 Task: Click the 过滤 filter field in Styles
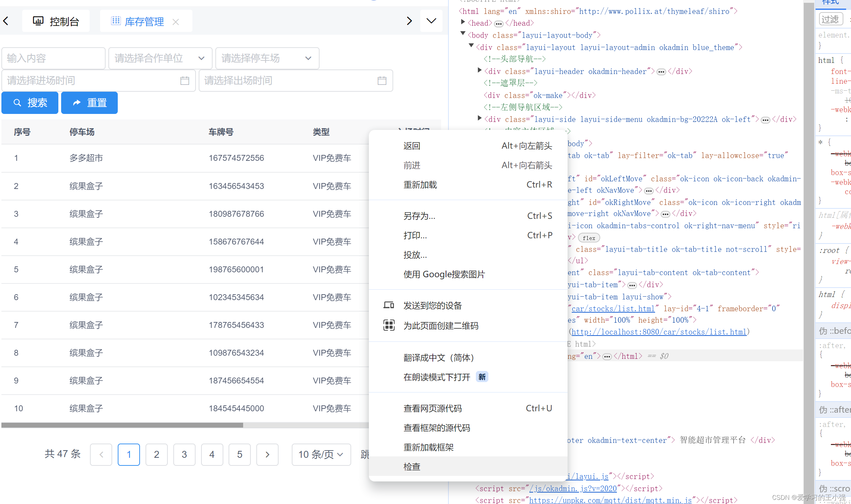[831, 19]
